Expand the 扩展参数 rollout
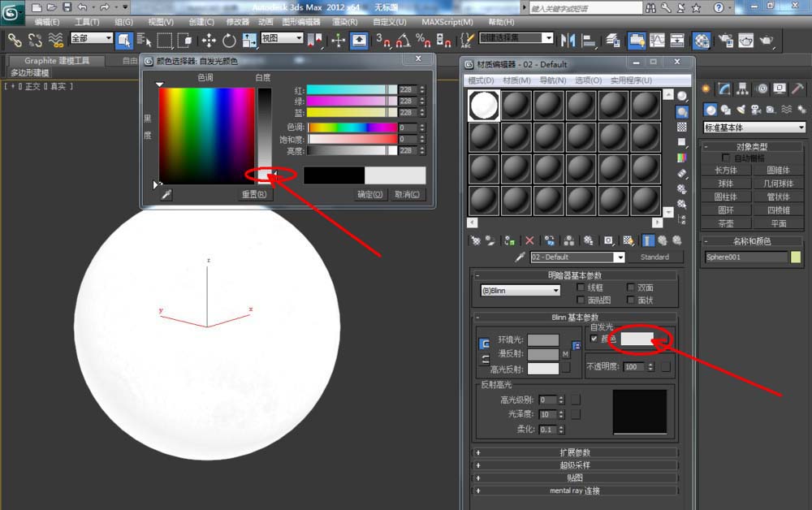Screen dimensions: 812x510 coord(575,452)
